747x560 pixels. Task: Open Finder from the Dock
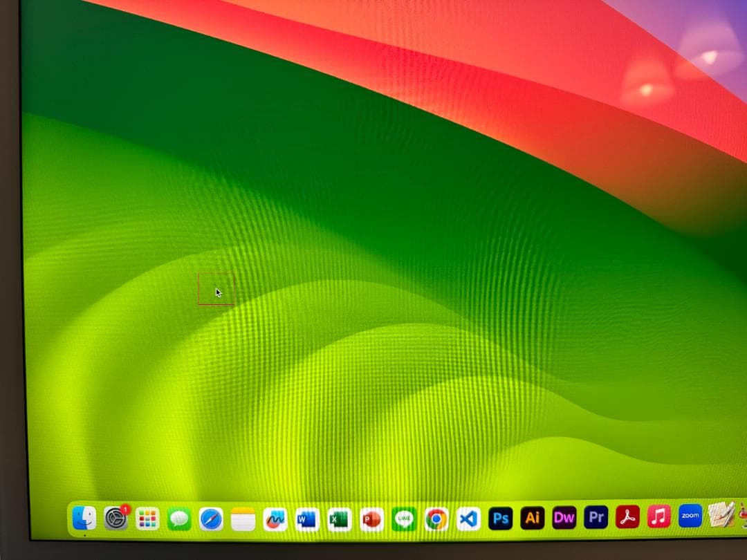pos(84,519)
